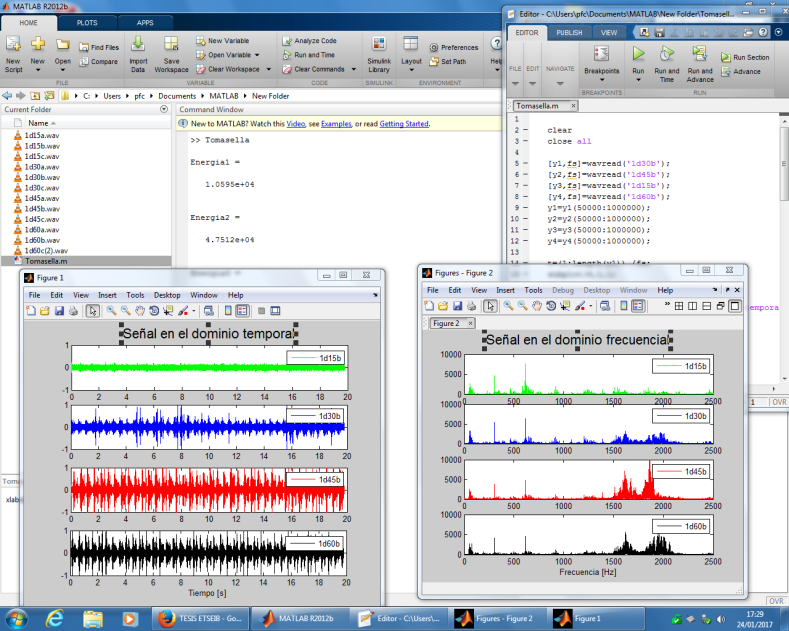
Task: Click the Run Section button
Action: pos(744,58)
